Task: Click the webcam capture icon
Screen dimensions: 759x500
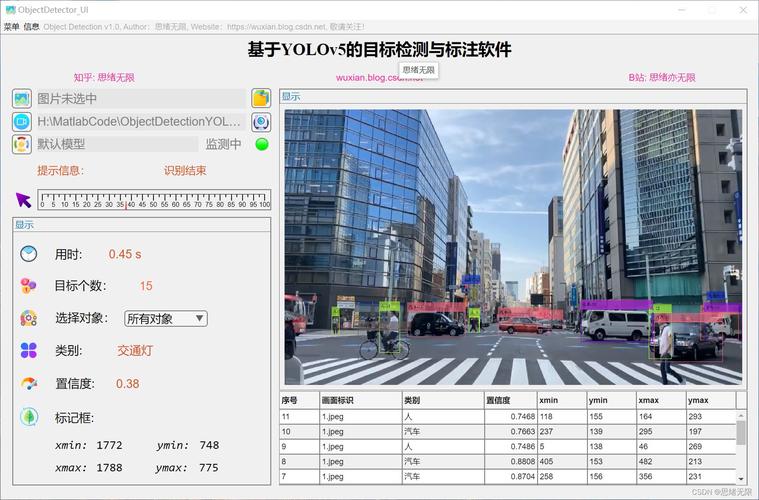Action: pos(261,121)
